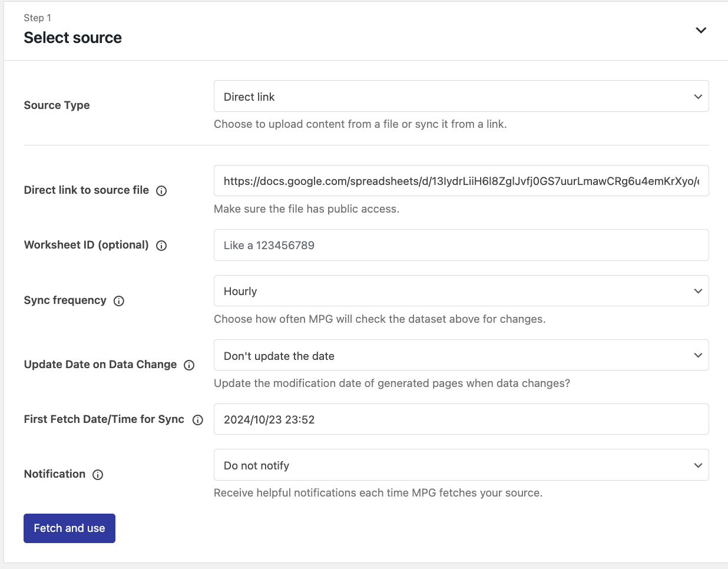Open the Do not notify dropdown
The image size is (728, 569).
pyautogui.click(x=461, y=465)
